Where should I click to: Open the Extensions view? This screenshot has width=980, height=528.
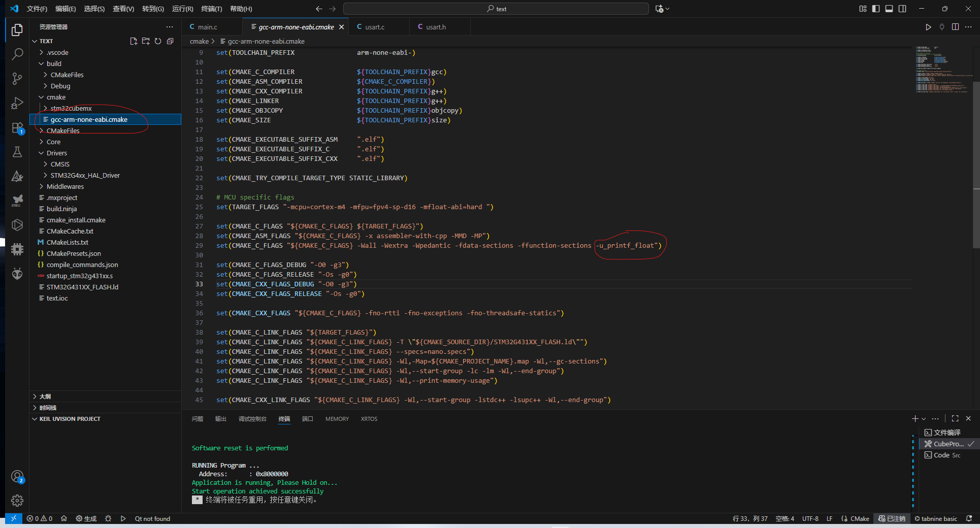pyautogui.click(x=17, y=127)
